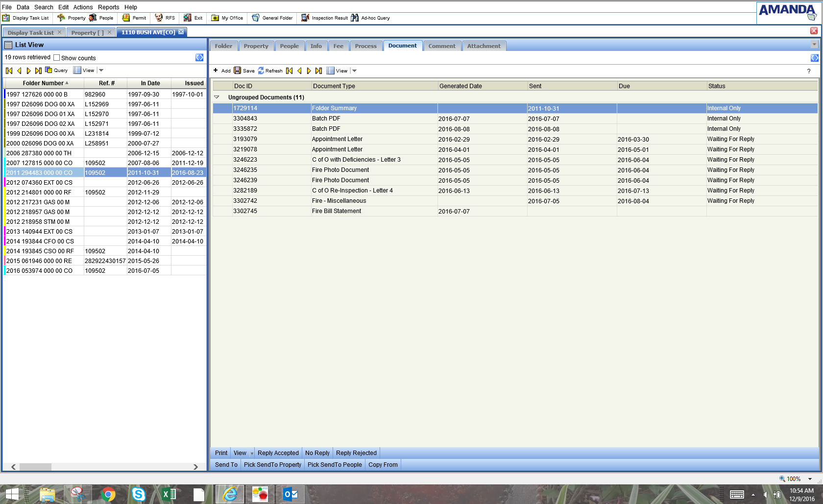
Task: Open the General Folder tool
Action: click(272, 18)
